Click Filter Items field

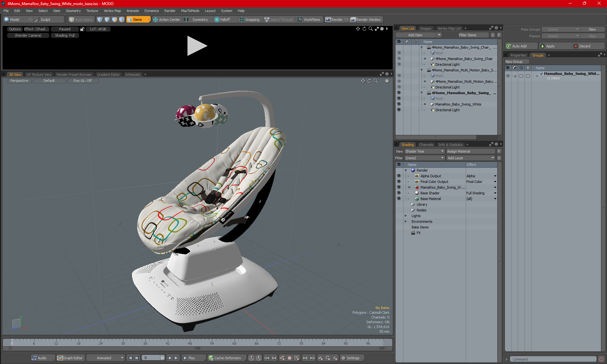point(473,35)
